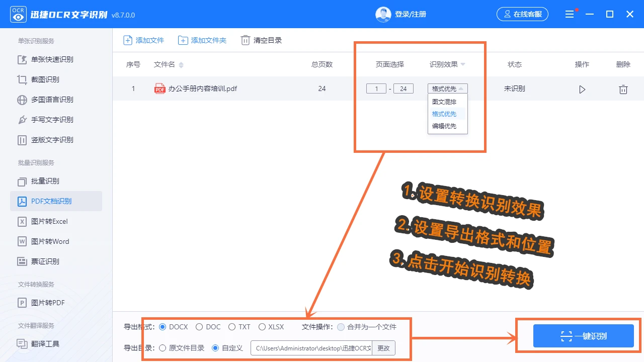Click the 未识别 status text
This screenshot has height=362, width=644.
[x=515, y=88]
